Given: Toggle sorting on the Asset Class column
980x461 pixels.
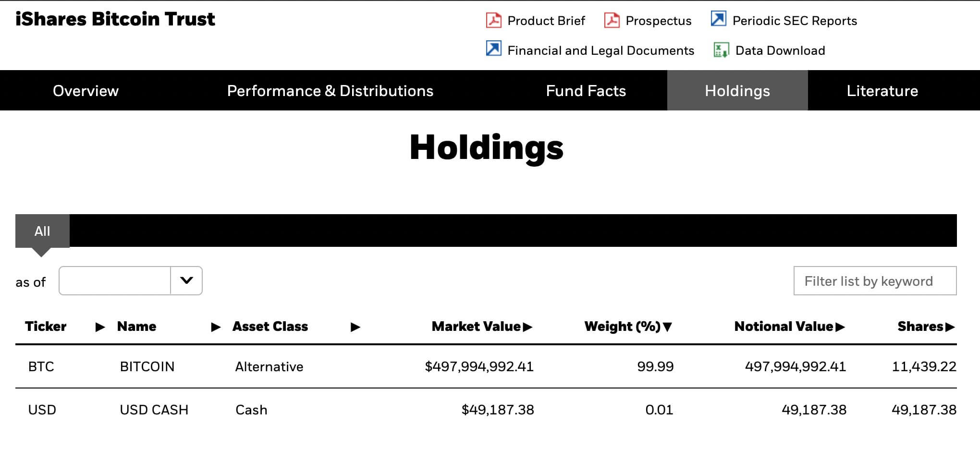Looking at the screenshot, I should (355, 327).
